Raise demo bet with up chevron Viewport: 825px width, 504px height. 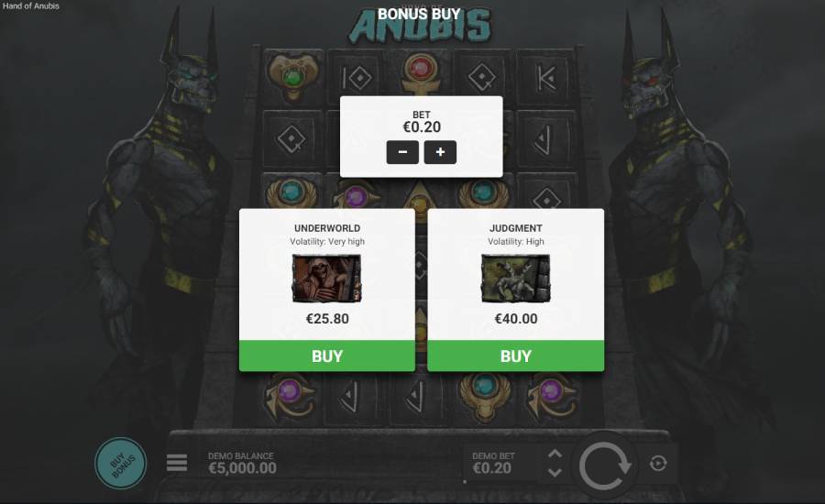click(555, 454)
